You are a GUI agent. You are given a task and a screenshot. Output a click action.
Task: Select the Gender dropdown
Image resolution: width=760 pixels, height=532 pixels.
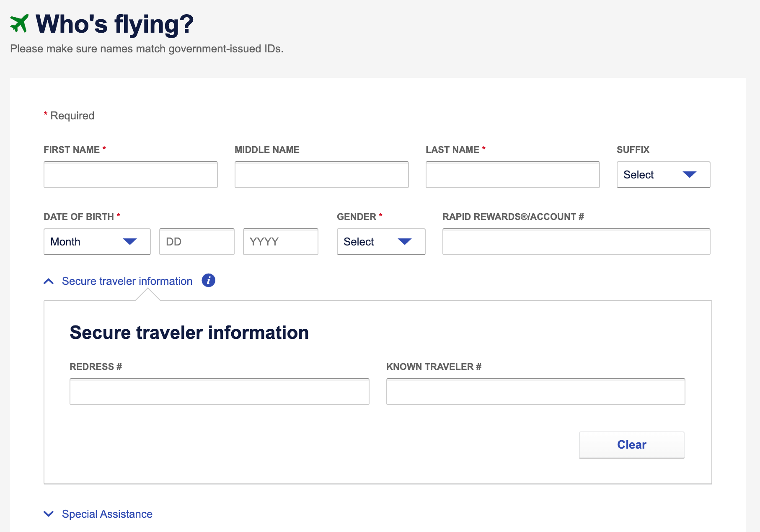380,242
